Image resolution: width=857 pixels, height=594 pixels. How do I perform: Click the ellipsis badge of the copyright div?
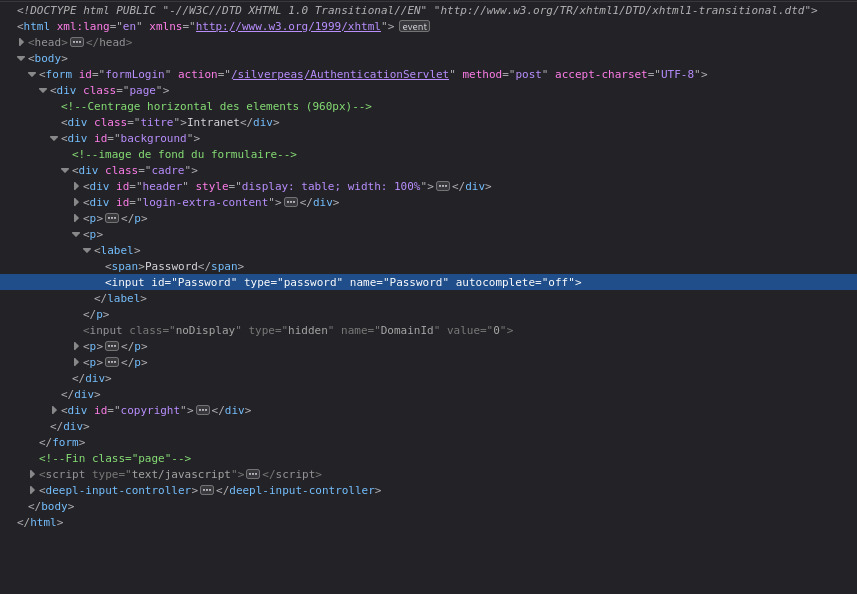203,410
